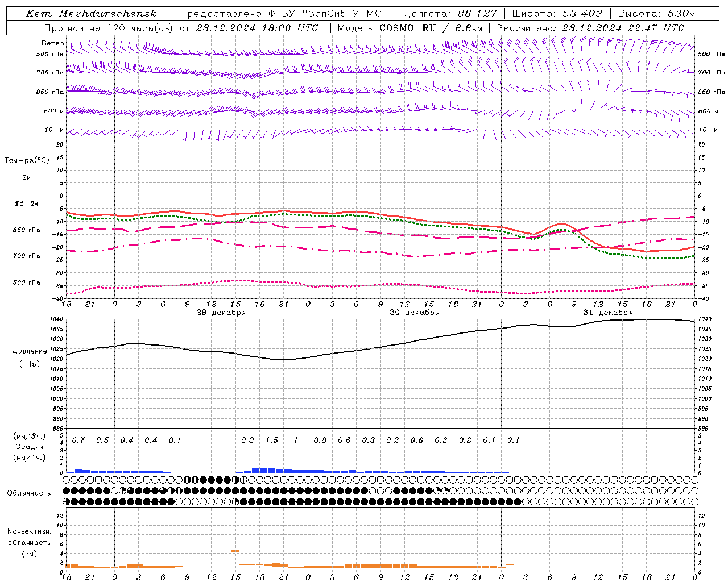Click the 700 гПа temperature legend entry
The image size is (728, 582).
click(x=27, y=256)
